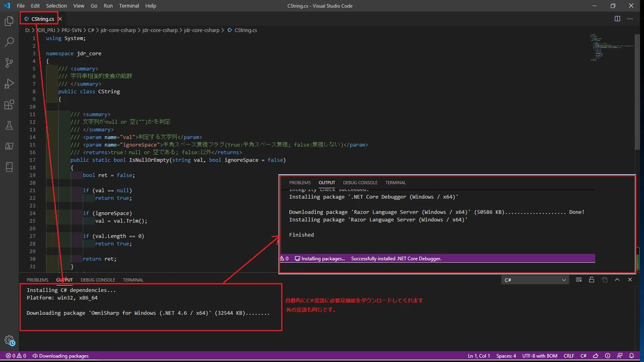644x362 pixels.
Task: Open the Go menu
Action: click(x=94, y=5)
